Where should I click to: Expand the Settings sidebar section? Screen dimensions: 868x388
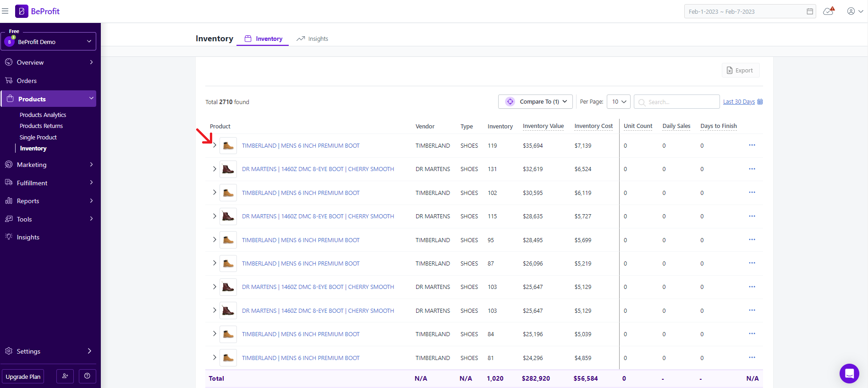pos(89,351)
